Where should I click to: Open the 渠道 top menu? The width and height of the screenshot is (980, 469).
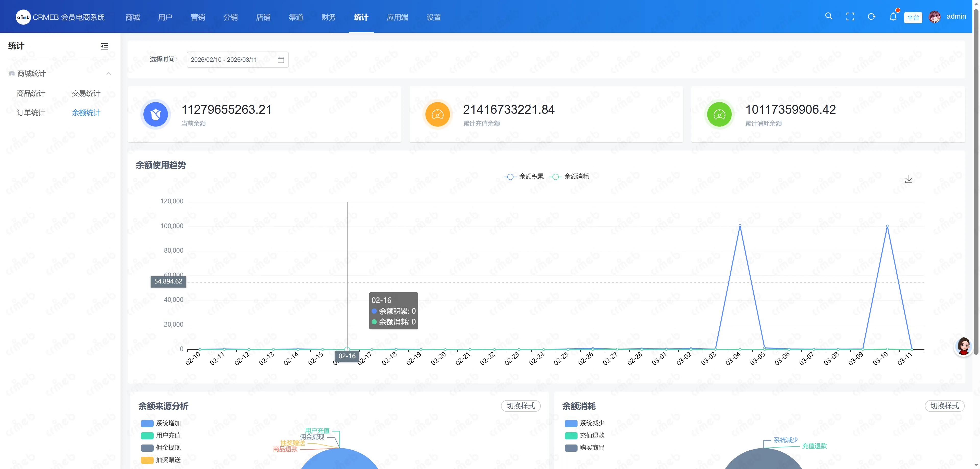pos(296,17)
